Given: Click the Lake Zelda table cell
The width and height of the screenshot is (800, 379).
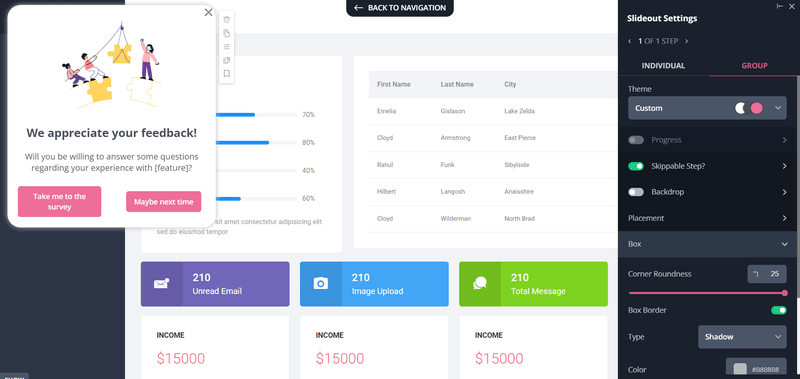Looking at the screenshot, I should click(x=519, y=111).
